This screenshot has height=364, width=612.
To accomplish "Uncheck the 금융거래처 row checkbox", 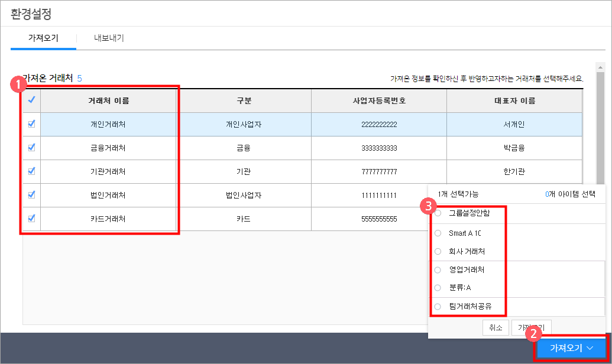I will [32, 148].
